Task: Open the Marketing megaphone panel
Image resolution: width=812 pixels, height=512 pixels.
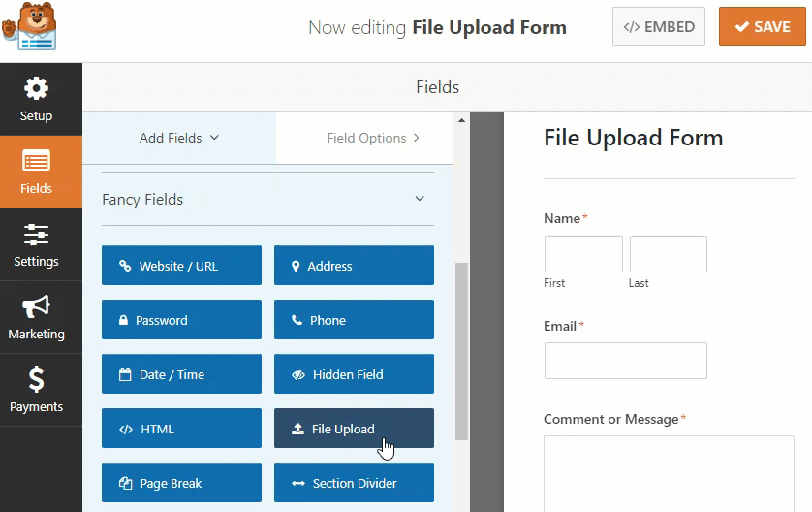Action: pyautogui.click(x=36, y=317)
